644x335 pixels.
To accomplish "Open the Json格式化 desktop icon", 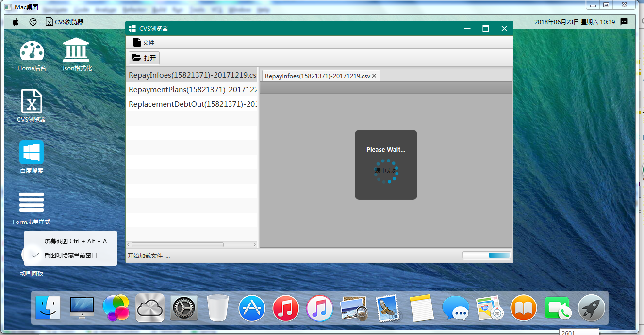I will tap(77, 55).
